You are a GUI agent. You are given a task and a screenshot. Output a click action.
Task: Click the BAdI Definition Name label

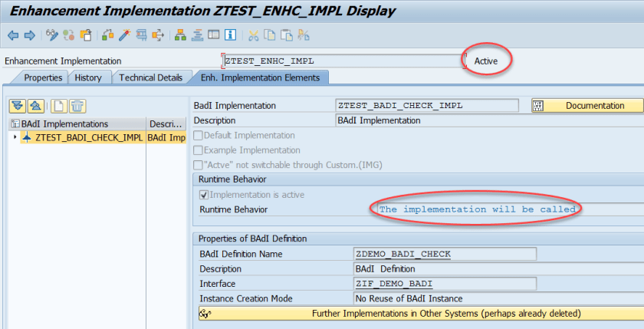point(241,254)
